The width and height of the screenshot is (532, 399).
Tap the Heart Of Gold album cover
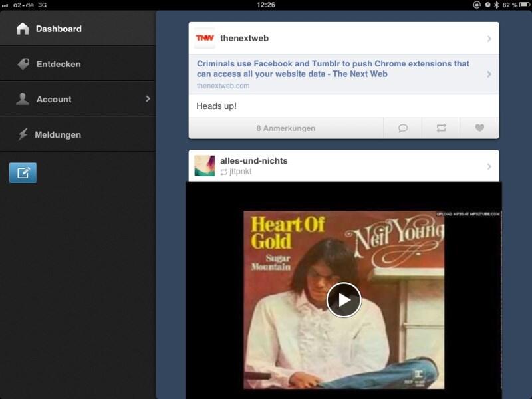coord(344,300)
